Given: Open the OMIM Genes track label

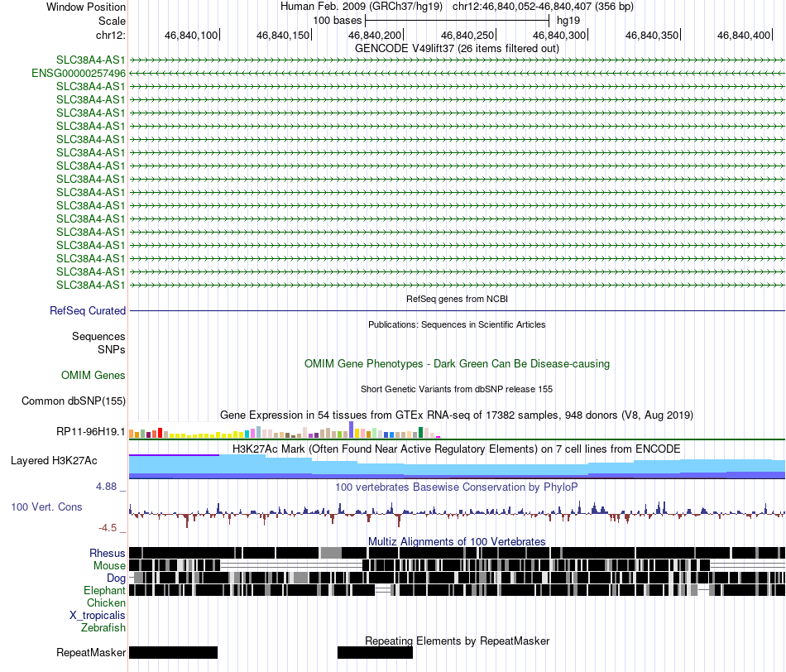Looking at the screenshot, I should click(93, 375).
